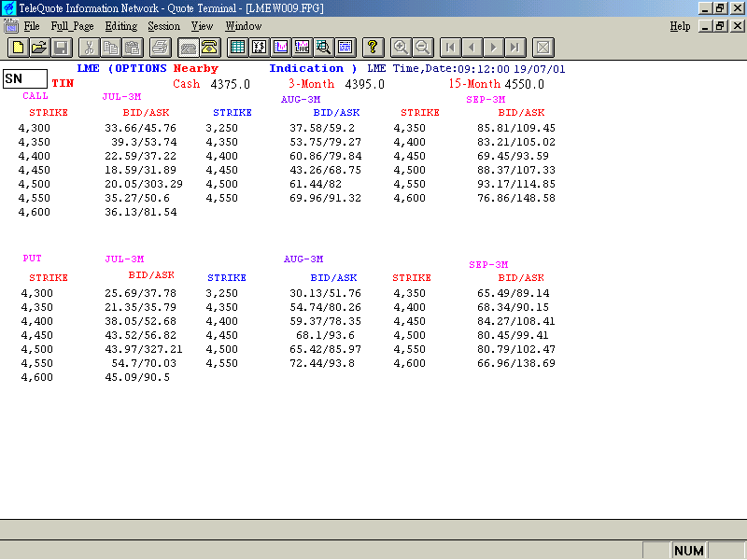The width and height of the screenshot is (747, 560).
Task: Click the 3-Month price 4395.0
Action: click(x=364, y=84)
